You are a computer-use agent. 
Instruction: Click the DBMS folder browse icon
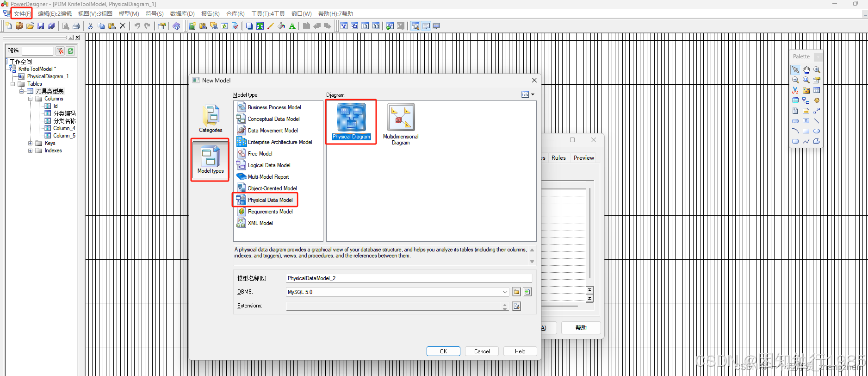point(516,292)
